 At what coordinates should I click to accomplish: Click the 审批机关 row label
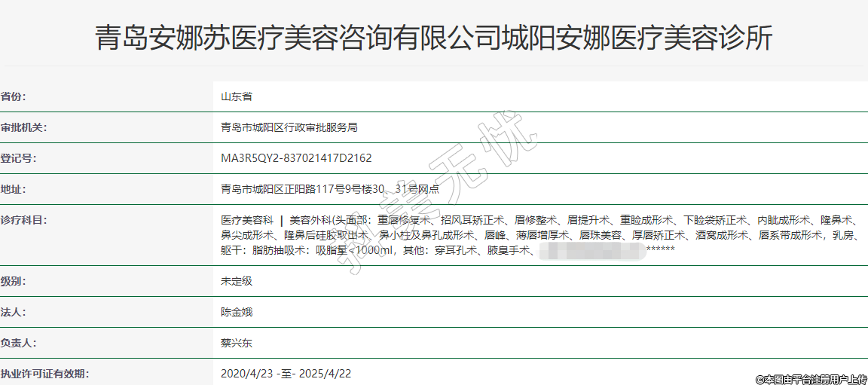[23, 127]
